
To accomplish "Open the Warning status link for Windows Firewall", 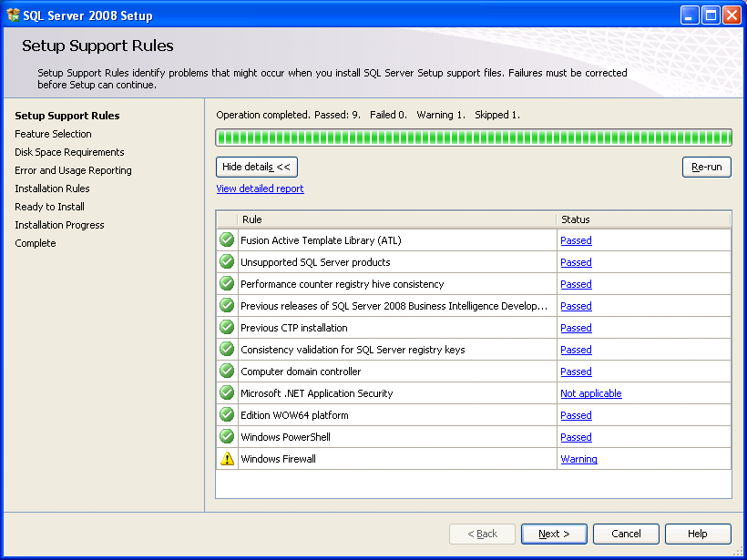I will coord(578,459).
